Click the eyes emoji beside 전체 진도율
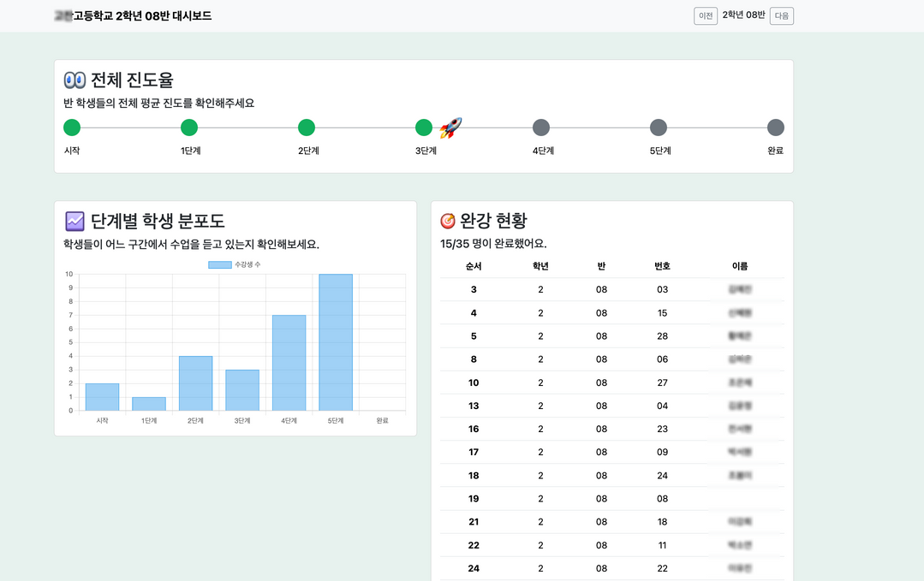924x581 pixels. coord(75,80)
